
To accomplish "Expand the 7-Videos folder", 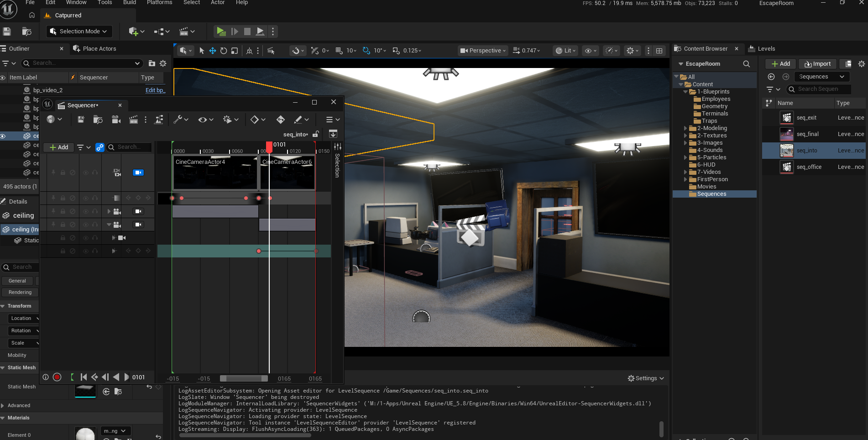I will [x=685, y=172].
